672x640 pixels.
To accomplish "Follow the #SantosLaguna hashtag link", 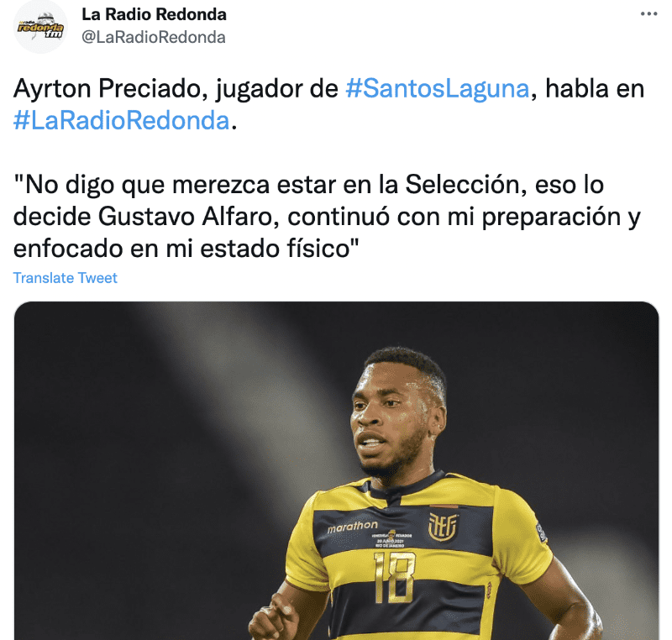I will [x=438, y=89].
